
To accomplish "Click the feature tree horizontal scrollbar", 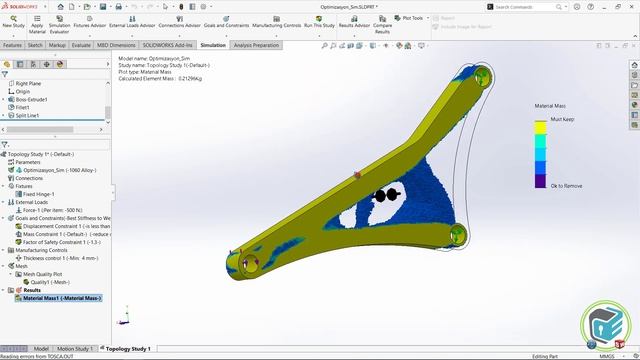I will click(x=40, y=129).
